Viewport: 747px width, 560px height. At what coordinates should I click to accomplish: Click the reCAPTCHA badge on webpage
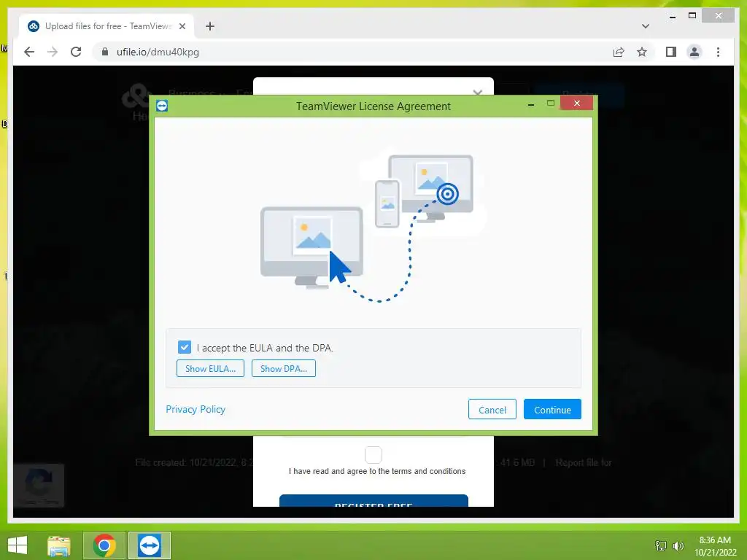coord(39,485)
